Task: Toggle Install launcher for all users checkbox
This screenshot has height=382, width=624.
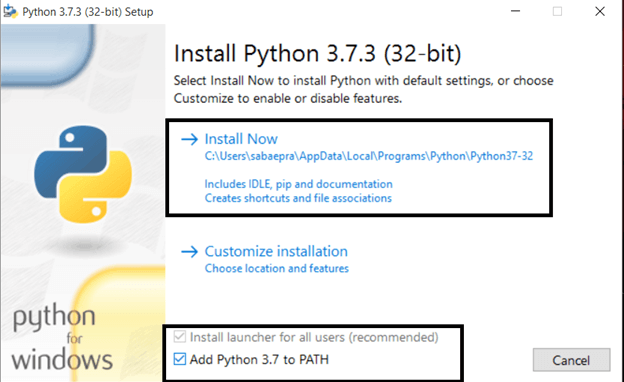Action: [x=179, y=337]
